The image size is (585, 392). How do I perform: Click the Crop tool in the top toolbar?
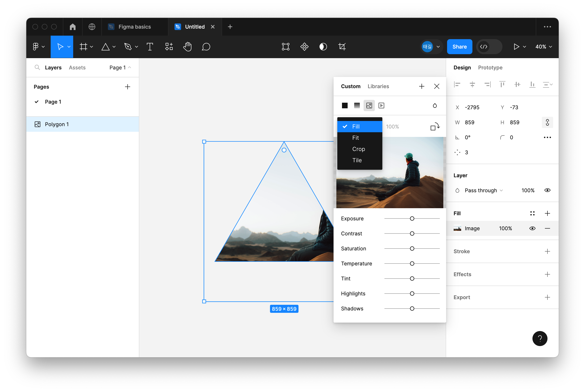(x=342, y=47)
